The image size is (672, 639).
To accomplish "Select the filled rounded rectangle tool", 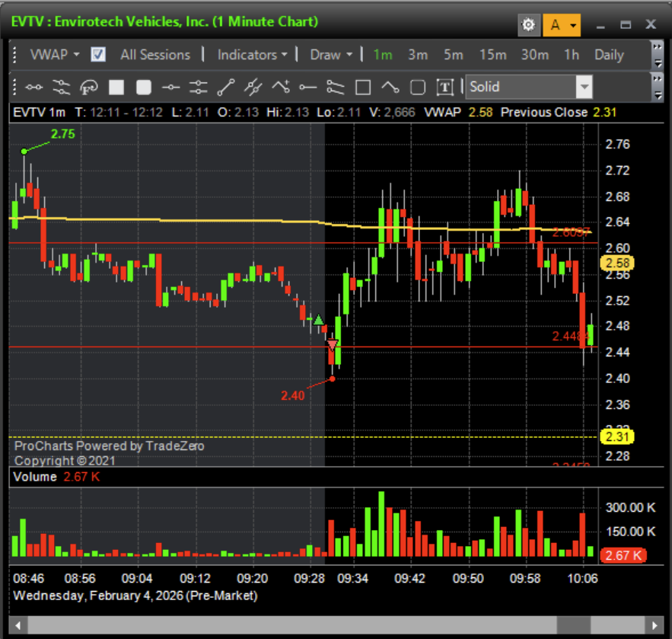I will 144,87.
